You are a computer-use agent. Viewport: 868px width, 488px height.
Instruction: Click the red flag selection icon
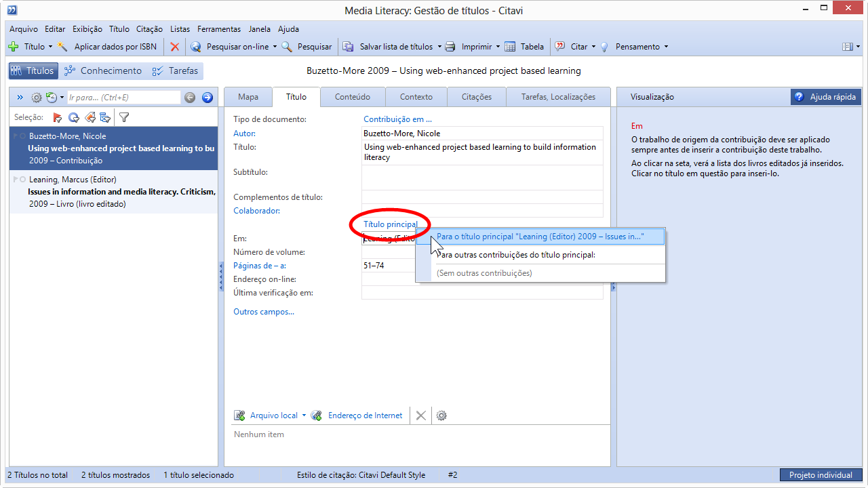coord(58,117)
